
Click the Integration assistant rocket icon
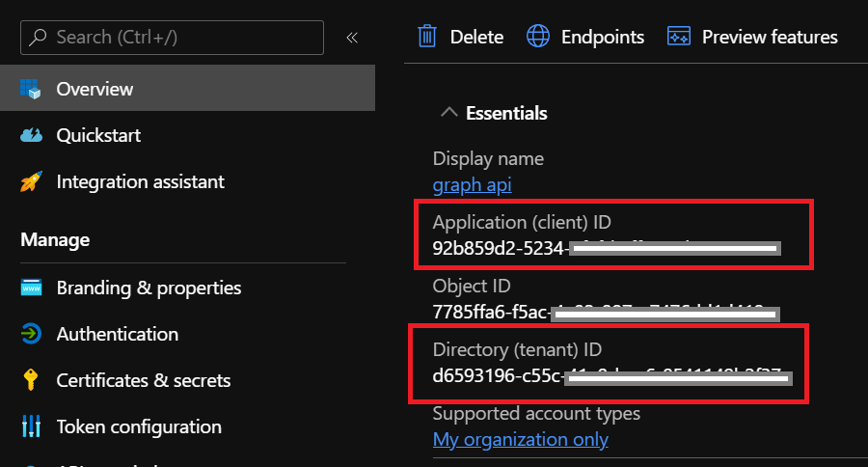pos(31,181)
